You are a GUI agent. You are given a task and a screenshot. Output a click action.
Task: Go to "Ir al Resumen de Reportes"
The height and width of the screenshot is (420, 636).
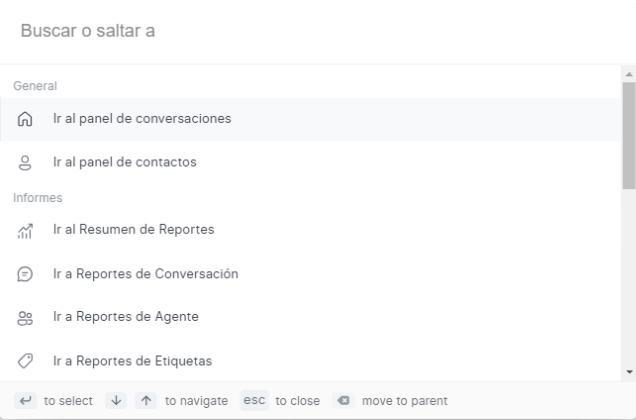pyautogui.click(x=133, y=230)
